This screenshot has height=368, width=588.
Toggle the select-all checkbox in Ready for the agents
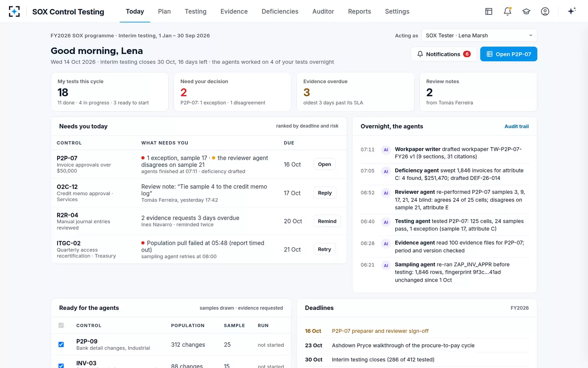(61, 325)
